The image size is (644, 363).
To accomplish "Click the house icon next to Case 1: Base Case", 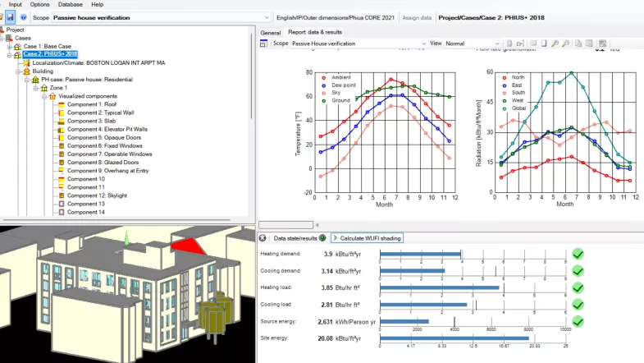I will (x=17, y=46).
